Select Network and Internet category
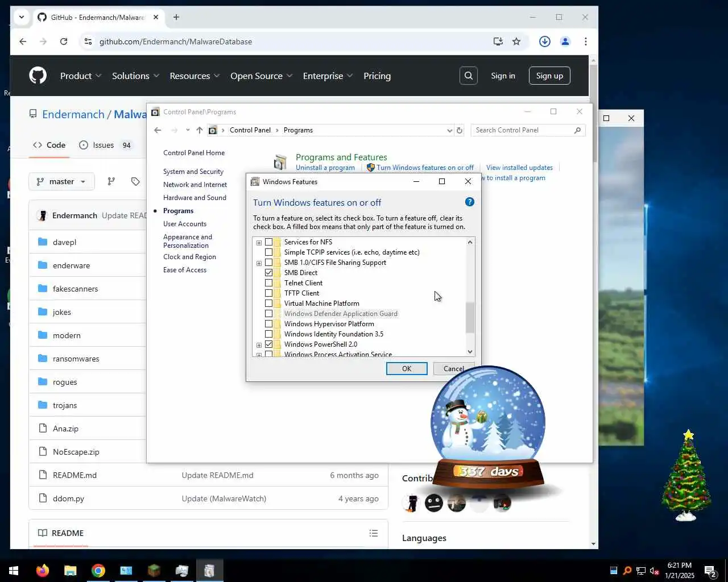Screen dimensions: 728x582 [x=195, y=185]
